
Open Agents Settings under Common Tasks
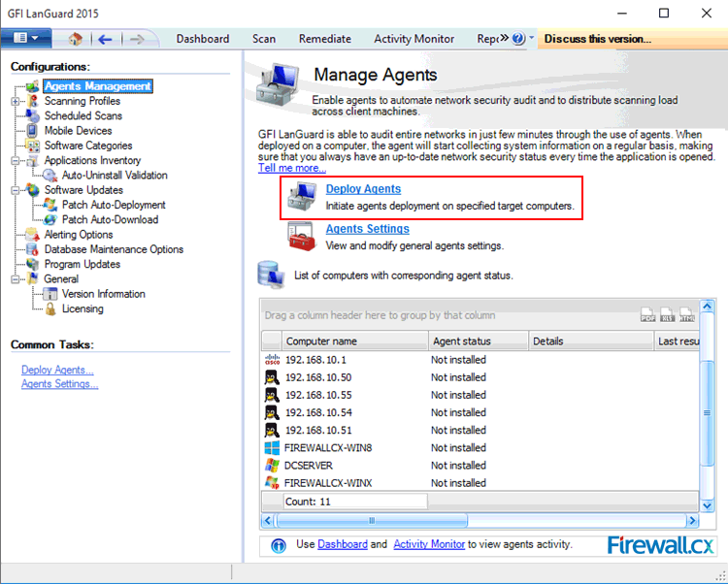(60, 384)
